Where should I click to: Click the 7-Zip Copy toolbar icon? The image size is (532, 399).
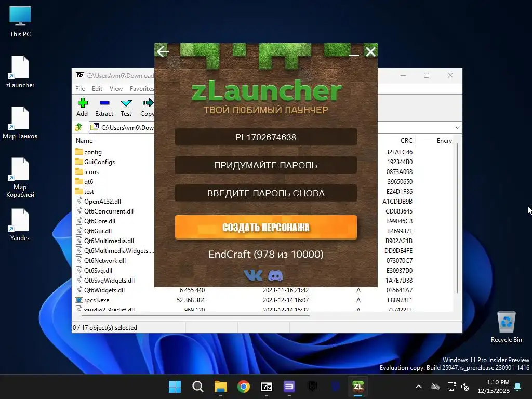147,107
